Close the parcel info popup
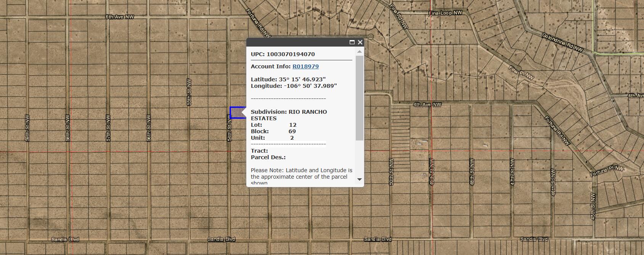Screen dimensions: 644x255 pos(360,42)
